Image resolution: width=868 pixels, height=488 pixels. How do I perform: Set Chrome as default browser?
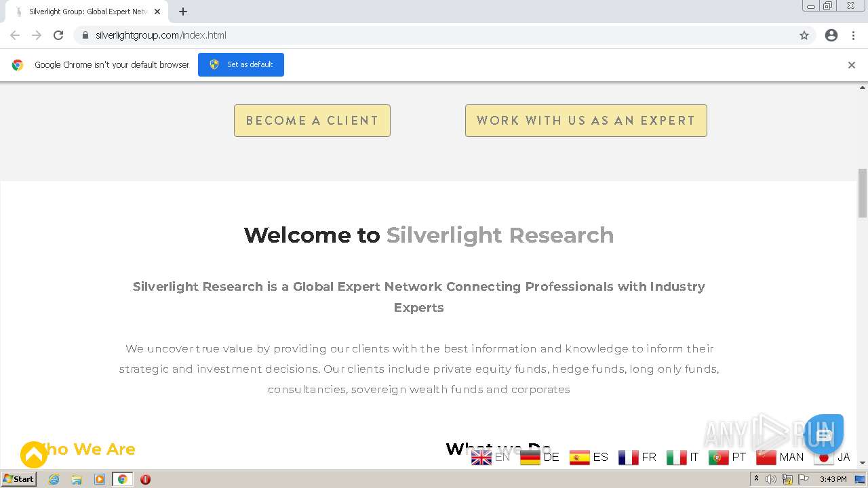coord(241,64)
